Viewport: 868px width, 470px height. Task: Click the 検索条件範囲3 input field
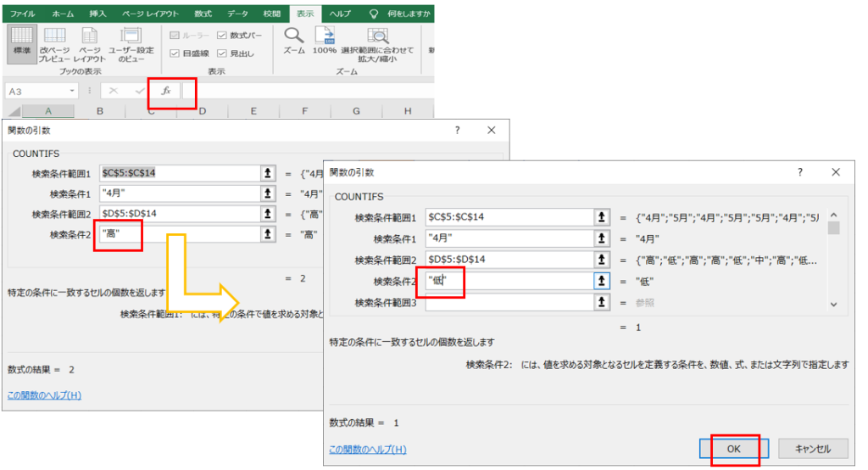point(509,302)
